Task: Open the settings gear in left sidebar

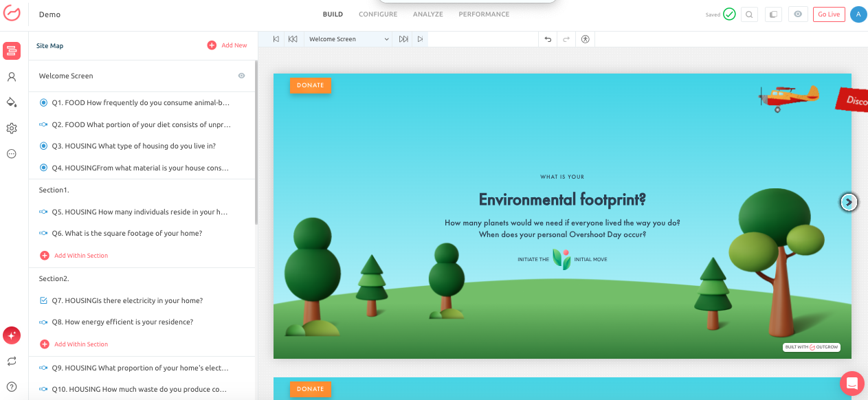Action: pos(11,129)
